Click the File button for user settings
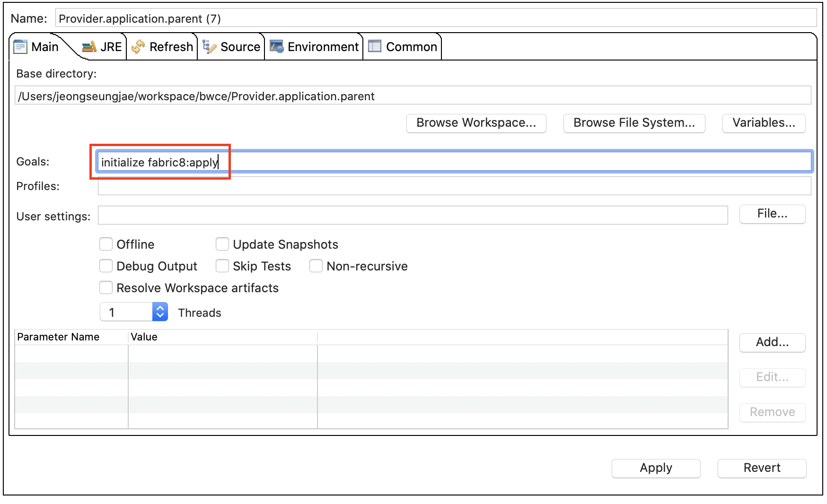The height and width of the screenshot is (504, 827). pos(772,214)
